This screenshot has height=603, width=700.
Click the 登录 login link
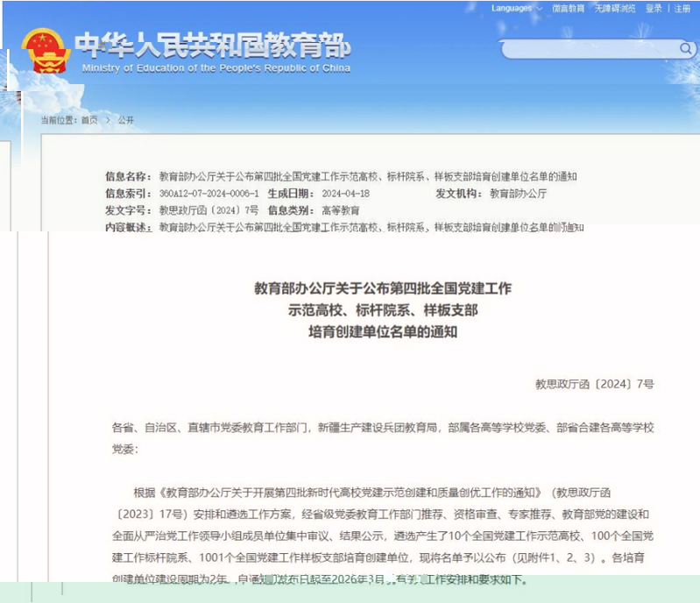pos(654,9)
